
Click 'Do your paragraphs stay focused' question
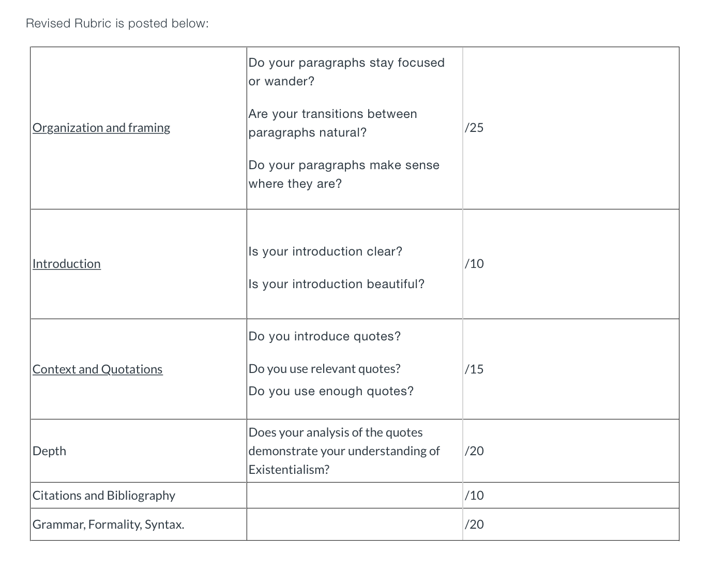click(346, 72)
